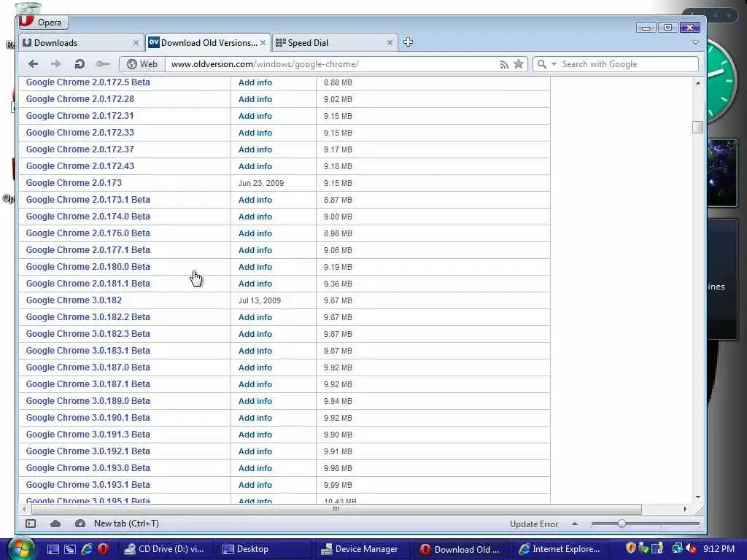This screenshot has height=560, width=747.
Task: Open the closed tabs dropdown arrow
Action: tap(695, 43)
